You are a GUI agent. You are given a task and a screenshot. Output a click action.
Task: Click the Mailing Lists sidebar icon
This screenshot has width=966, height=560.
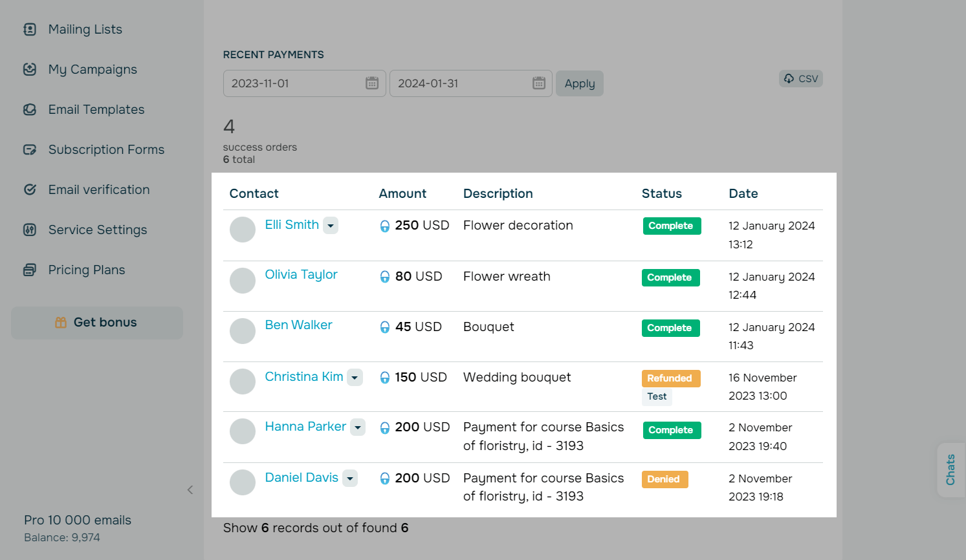pyautogui.click(x=30, y=29)
